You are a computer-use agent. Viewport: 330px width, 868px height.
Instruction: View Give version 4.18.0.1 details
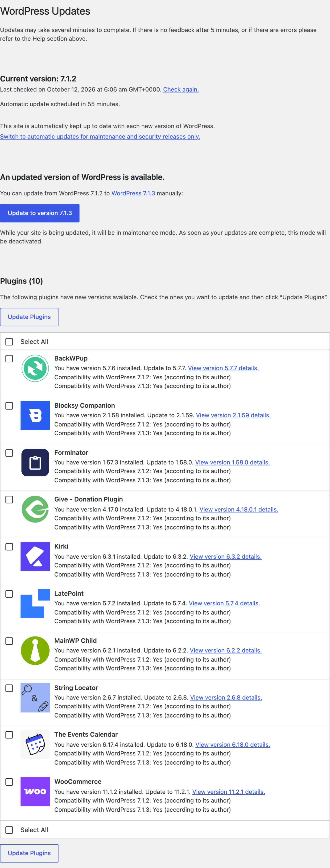click(239, 509)
